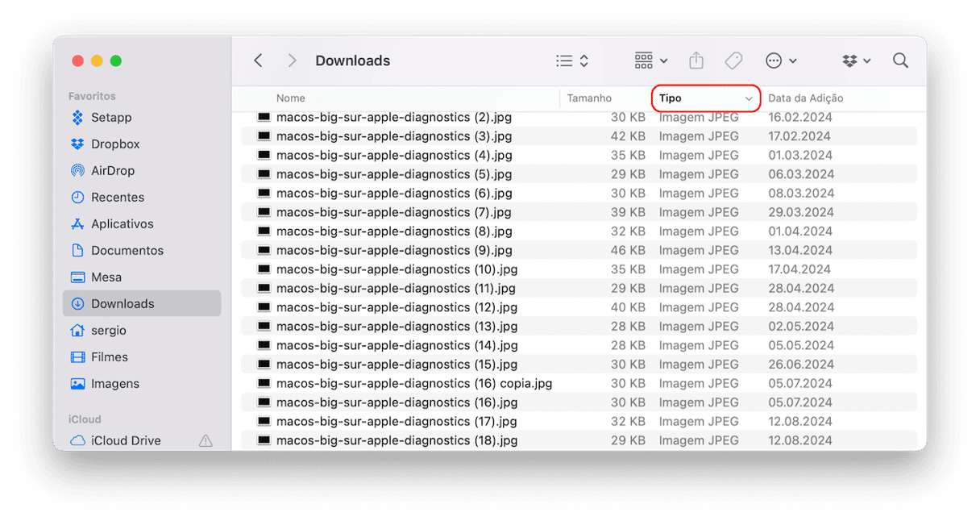Select macos-big-sur-apple-diagnostics (16) copia.jpg file
The image size is (980, 521).
point(413,383)
